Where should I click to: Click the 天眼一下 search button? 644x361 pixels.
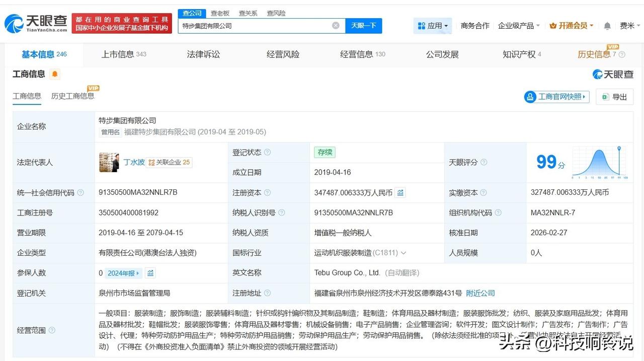364,26
